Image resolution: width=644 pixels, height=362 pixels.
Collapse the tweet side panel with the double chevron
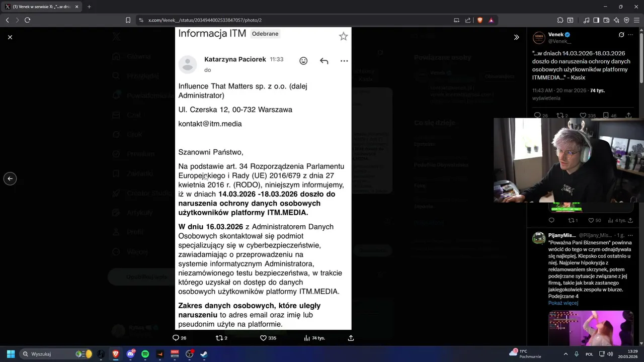click(516, 37)
